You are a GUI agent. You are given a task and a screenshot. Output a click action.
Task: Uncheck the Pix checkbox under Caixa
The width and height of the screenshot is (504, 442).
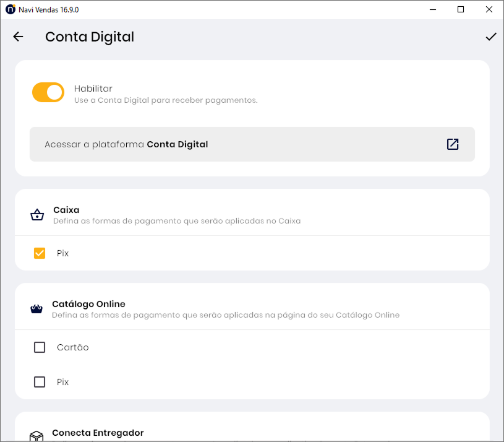[40, 253]
